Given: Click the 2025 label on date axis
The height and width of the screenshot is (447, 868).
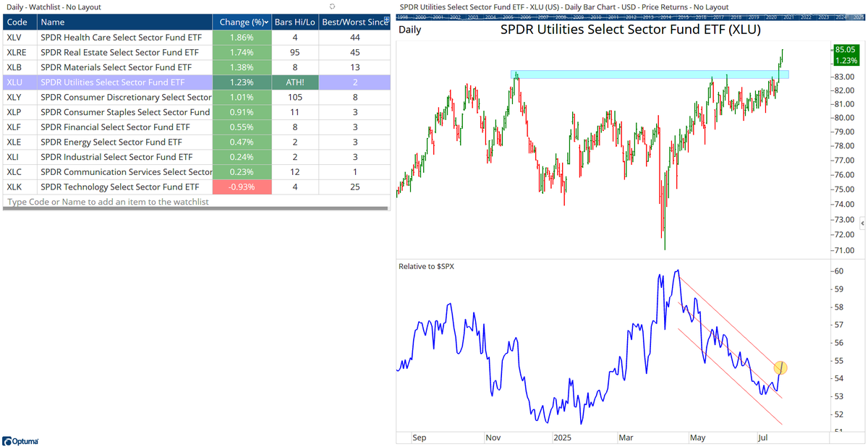Looking at the screenshot, I should pyautogui.click(x=563, y=438).
